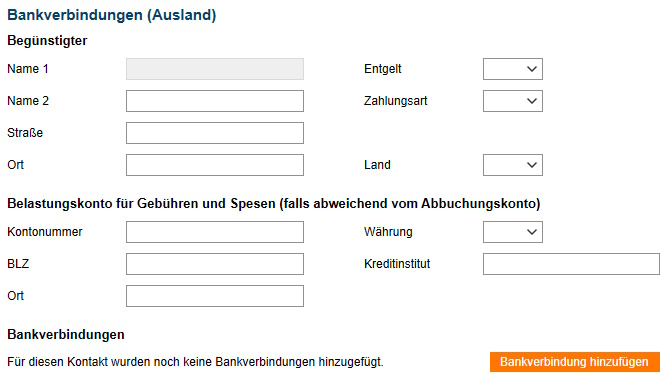Focus the BLZ input field
666x377 pixels.
(x=215, y=264)
